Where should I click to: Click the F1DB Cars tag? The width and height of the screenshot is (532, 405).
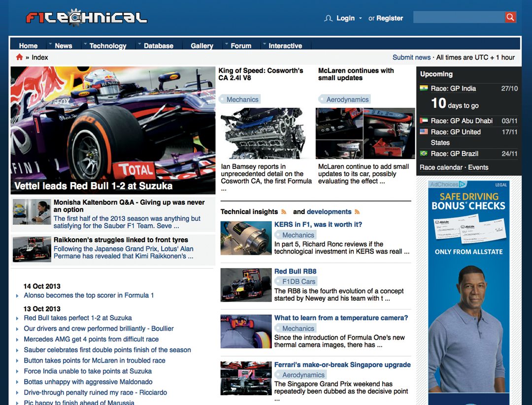pos(296,281)
